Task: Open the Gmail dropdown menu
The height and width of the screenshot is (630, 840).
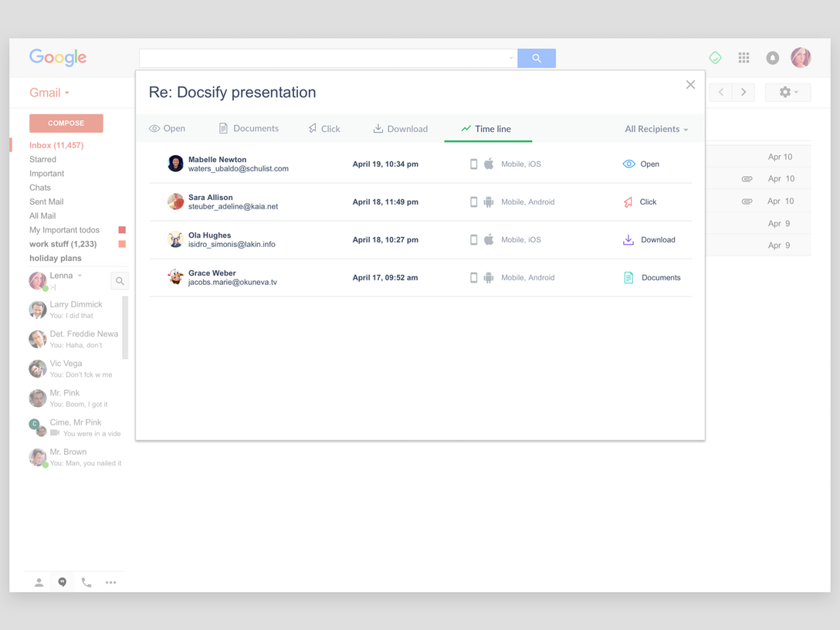Action: [49, 93]
